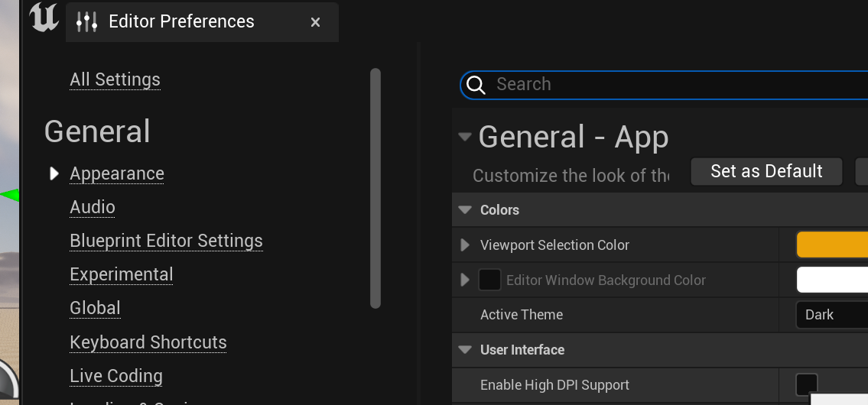Click the magnifier icon in search box
The image size is (868, 405).
click(x=476, y=85)
